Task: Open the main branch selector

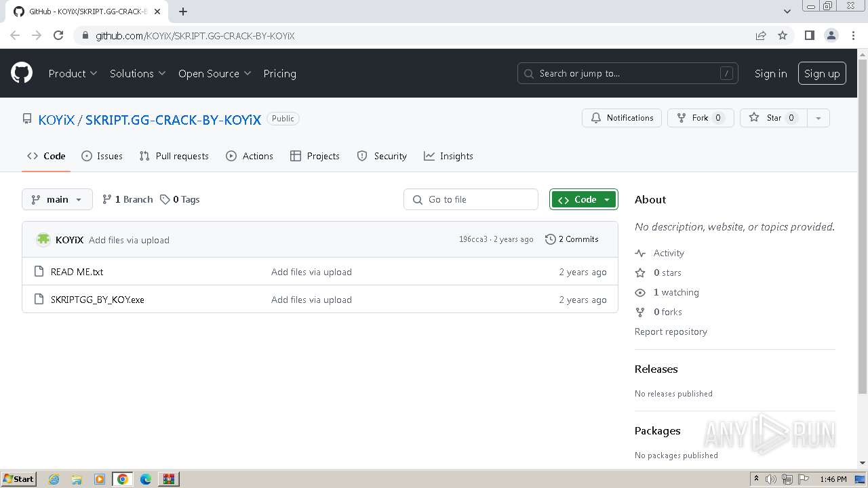Action: (57, 199)
